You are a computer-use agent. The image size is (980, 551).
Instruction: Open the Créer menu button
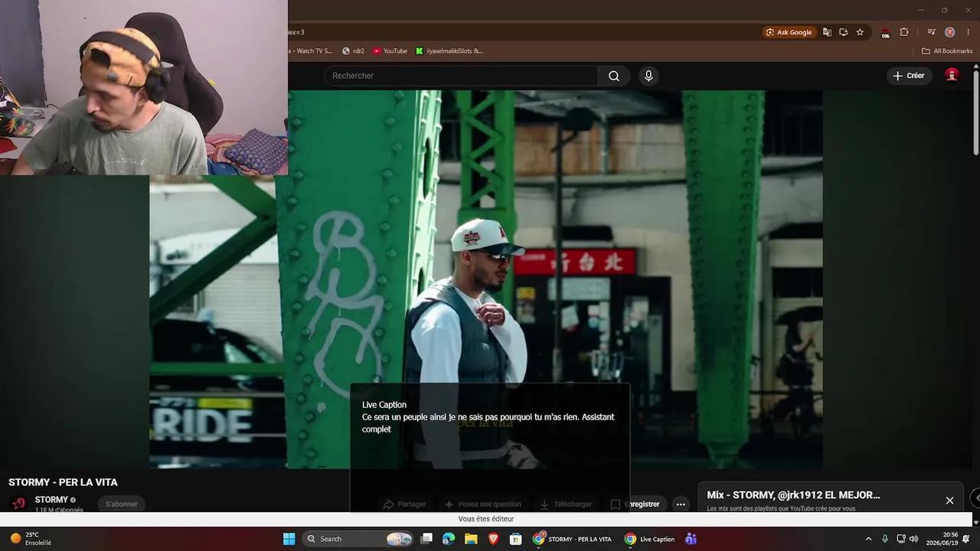(x=908, y=76)
